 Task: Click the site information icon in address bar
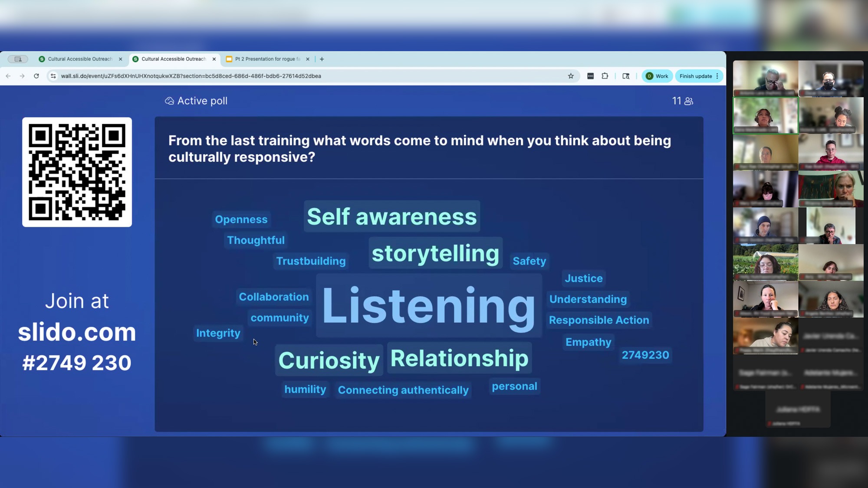(x=53, y=76)
